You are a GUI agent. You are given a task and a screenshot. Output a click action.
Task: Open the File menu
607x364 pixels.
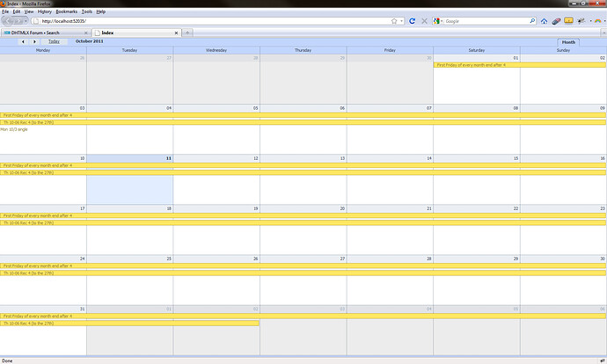point(5,11)
